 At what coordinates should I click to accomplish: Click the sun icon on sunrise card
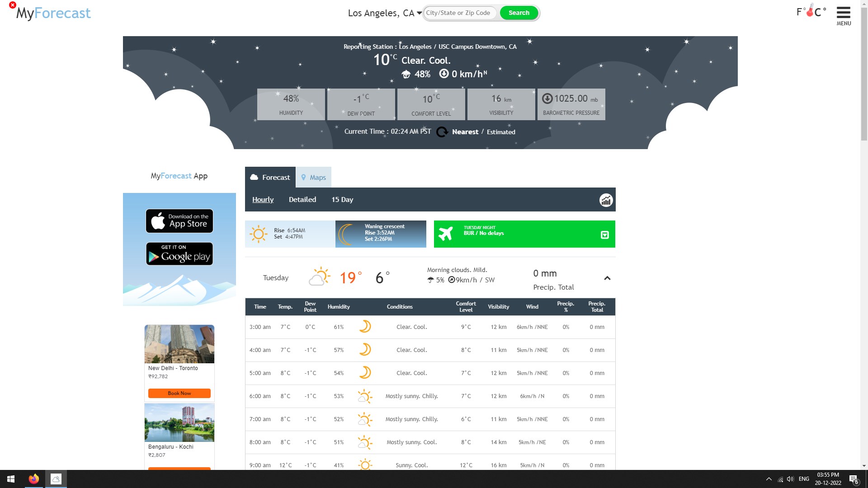[259, 234]
